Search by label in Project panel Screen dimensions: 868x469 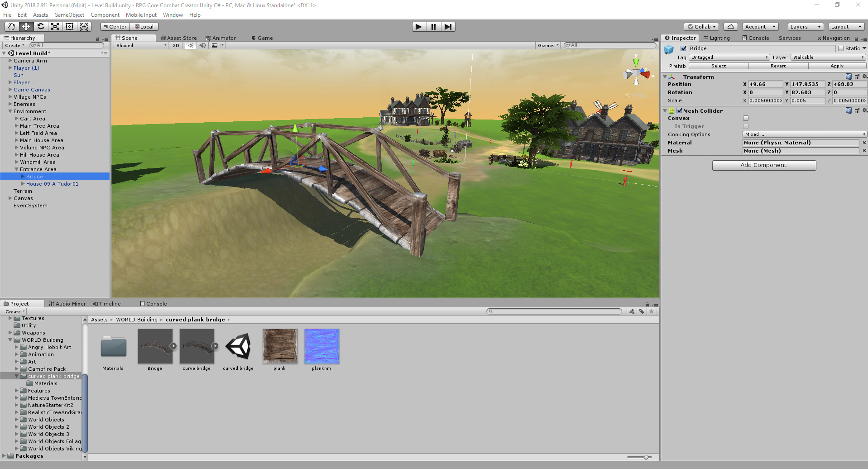tap(642, 311)
